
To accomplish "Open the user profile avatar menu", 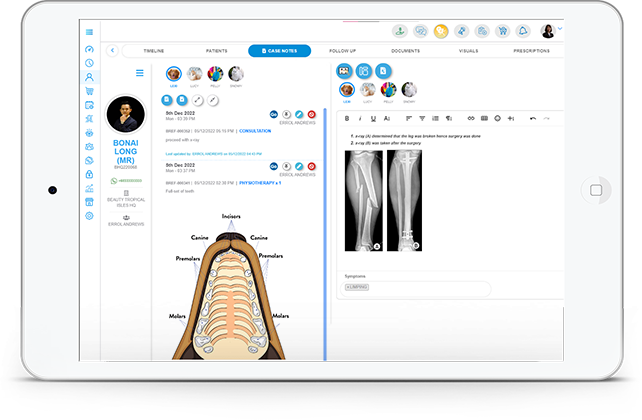I will tap(548, 31).
